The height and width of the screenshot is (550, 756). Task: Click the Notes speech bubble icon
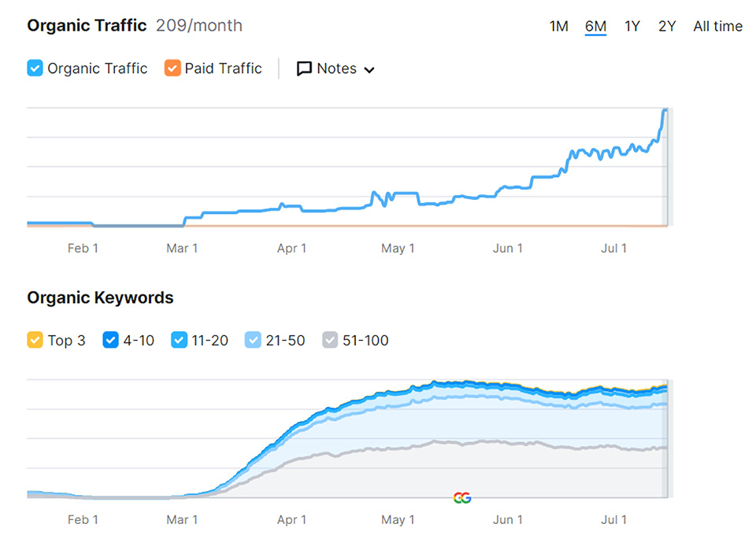coord(304,69)
